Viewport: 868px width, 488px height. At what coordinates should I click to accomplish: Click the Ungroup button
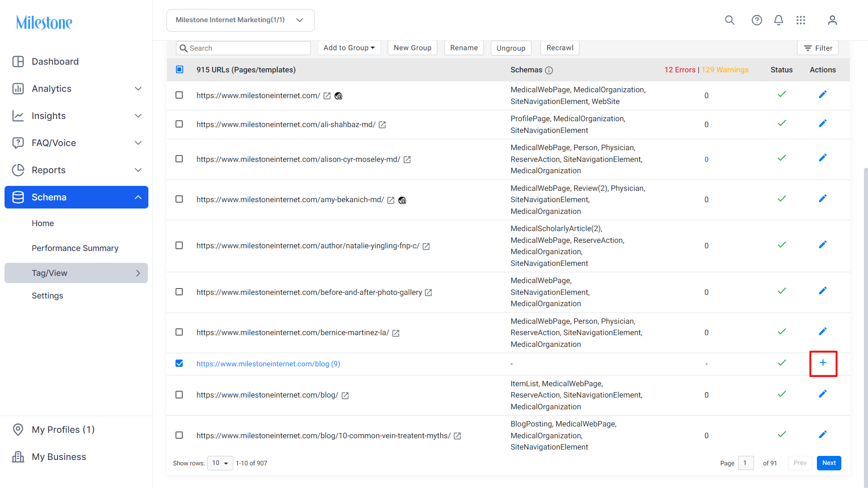[x=511, y=48]
